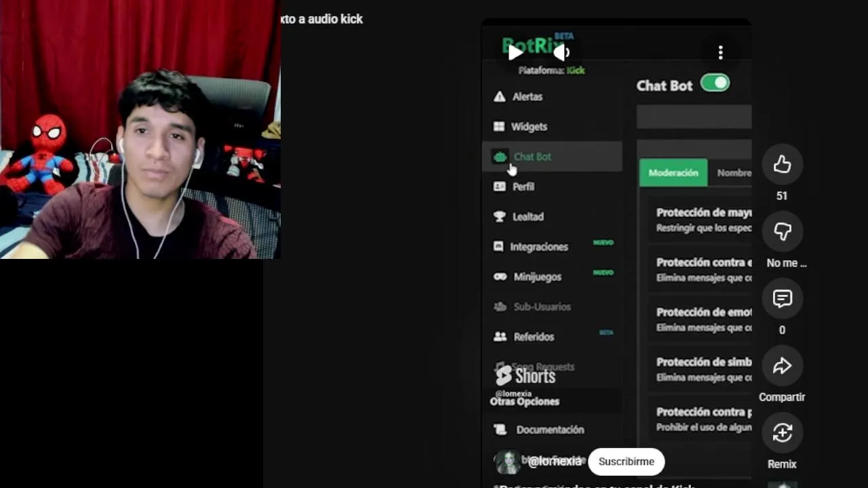The height and width of the screenshot is (488, 868).
Task: Open the comments panel
Action: click(782, 298)
